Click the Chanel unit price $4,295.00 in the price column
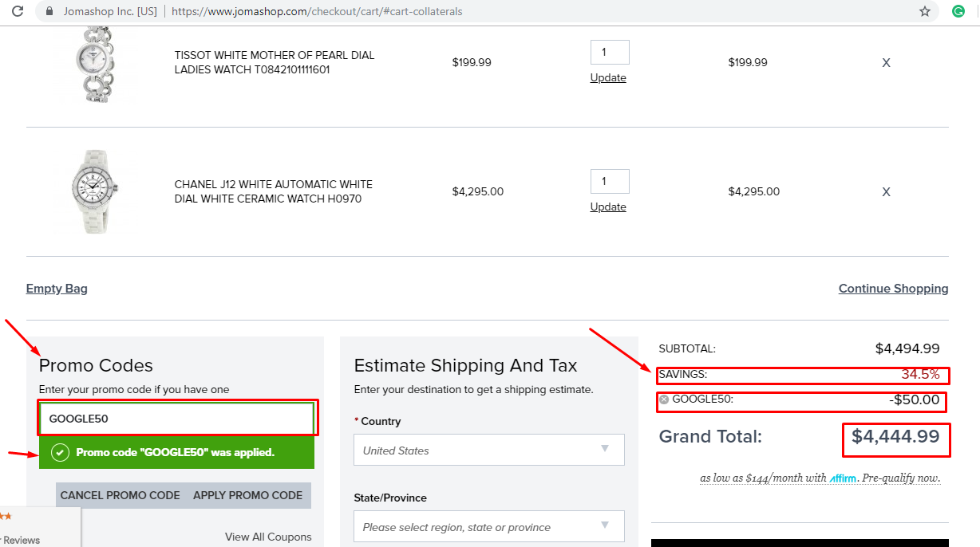Image resolution: width=980 pixels, height=547 pixels. coord(478,191)
